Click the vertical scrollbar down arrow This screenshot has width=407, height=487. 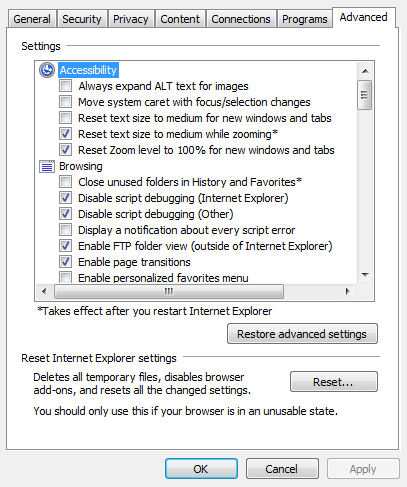click(x=365, y=275)
